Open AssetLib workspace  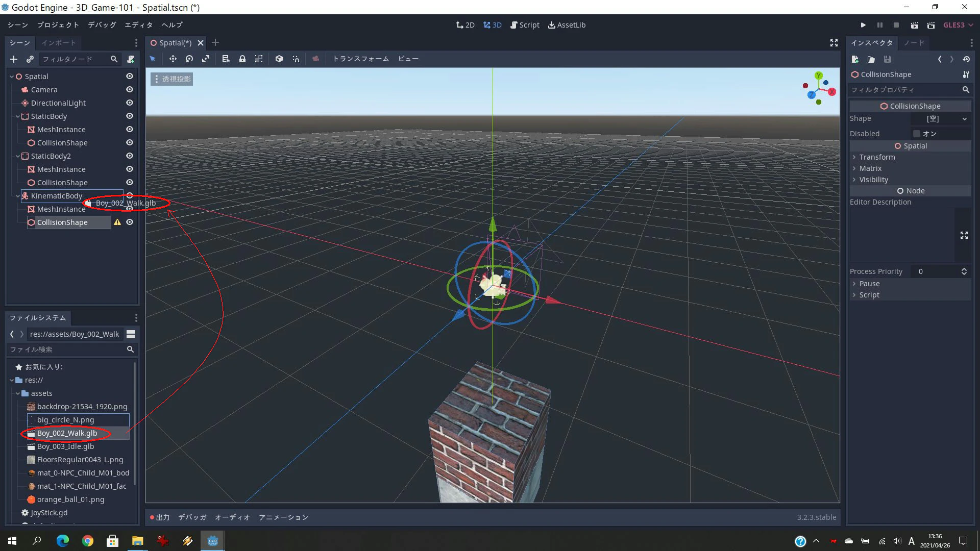pos(567,25)
